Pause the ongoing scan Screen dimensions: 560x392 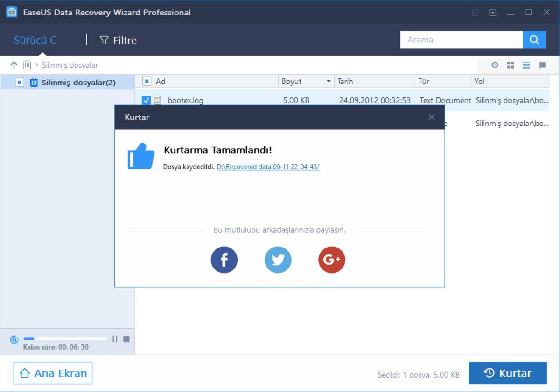pos(115,339)
